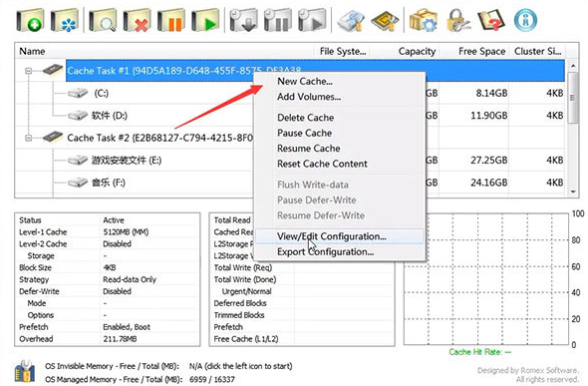Click the Capacity column header
Image resolution: width=588 pixels, height=386 pixels.
[x=405, y=51]
